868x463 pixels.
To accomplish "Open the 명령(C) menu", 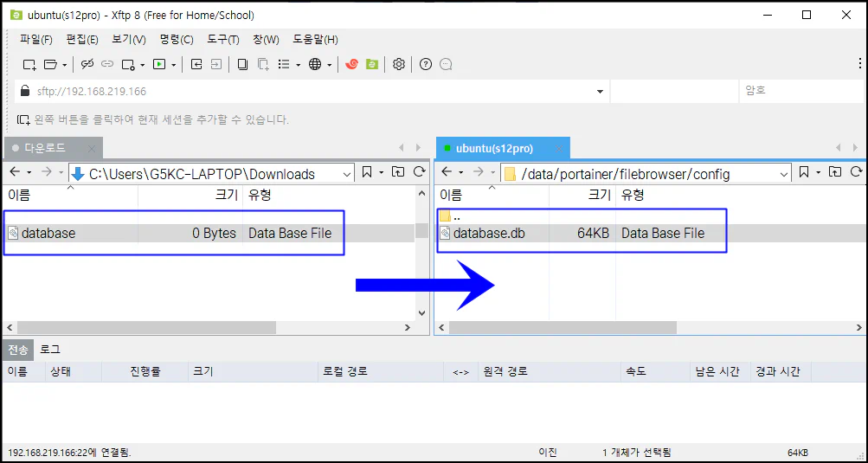I will pyautogui.click(x=177, y=40).
